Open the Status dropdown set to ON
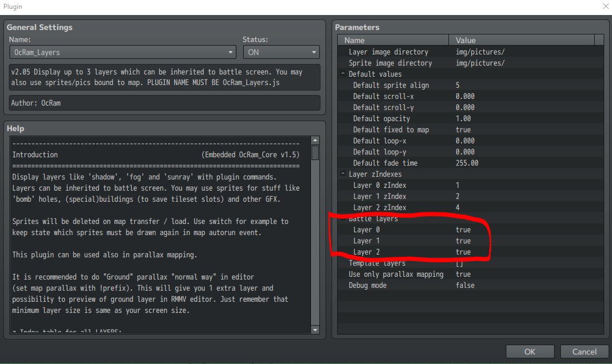Viewport: 612px width, 364px height. 281,52
